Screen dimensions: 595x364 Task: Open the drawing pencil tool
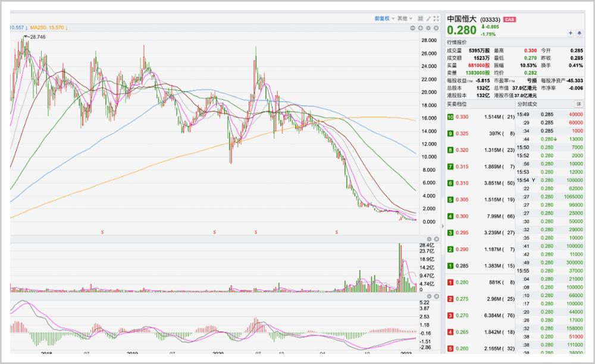click(x=428, y=18)
